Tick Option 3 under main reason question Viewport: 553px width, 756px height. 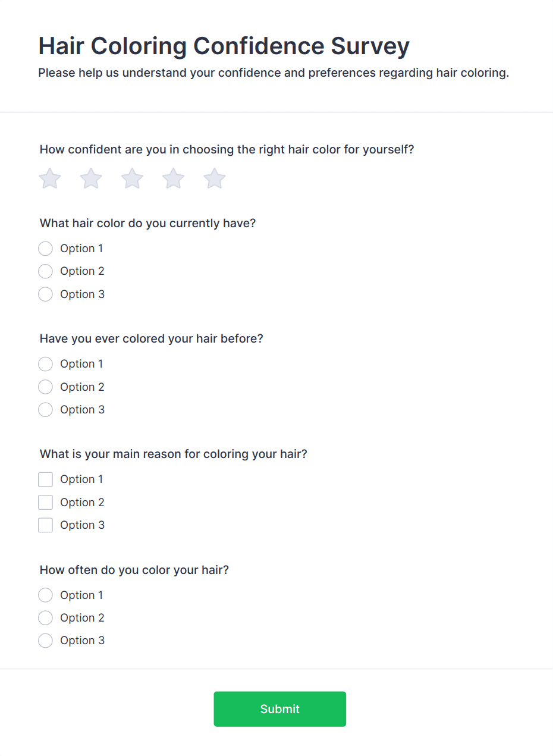point(45,525)
